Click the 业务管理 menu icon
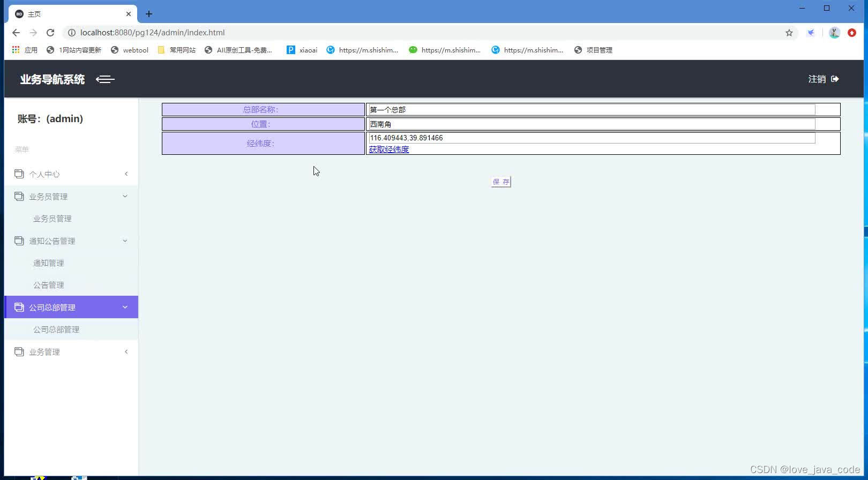 point(19,351)
